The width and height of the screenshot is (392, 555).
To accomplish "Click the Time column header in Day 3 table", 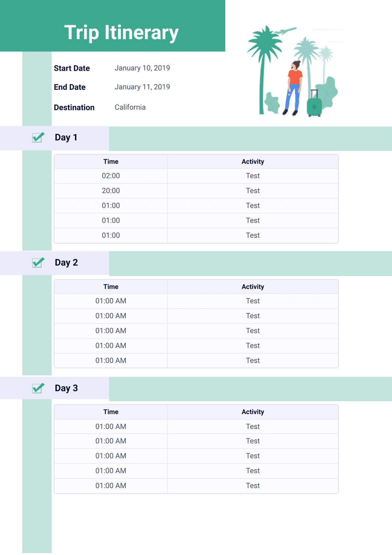I will [x=111, y=412].
